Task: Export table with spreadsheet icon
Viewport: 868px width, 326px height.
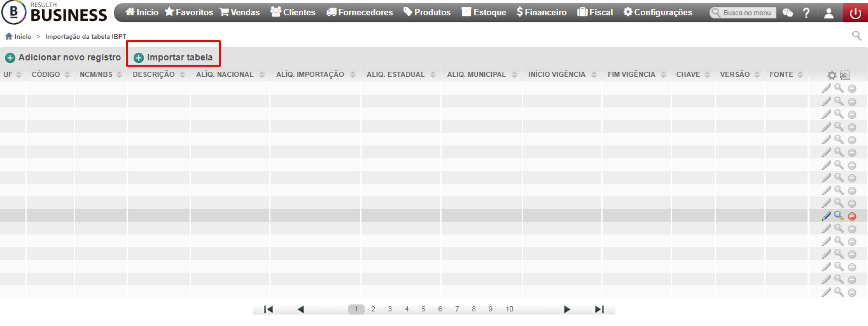Action: [x=845, y=75]
